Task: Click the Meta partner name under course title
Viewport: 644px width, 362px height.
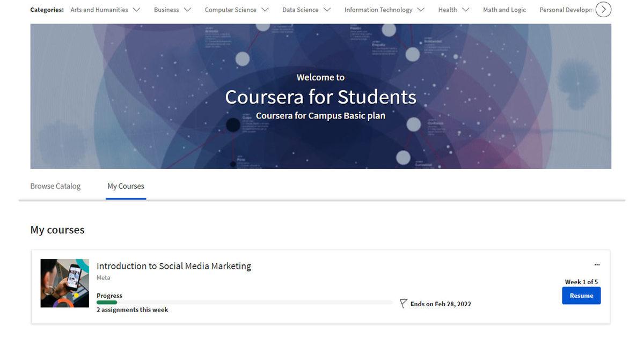Action: coord(103,278)
